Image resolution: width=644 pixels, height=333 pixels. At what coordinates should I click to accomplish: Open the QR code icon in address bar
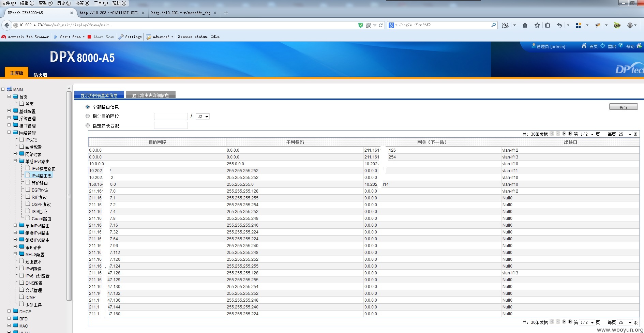tap(368, 25)
